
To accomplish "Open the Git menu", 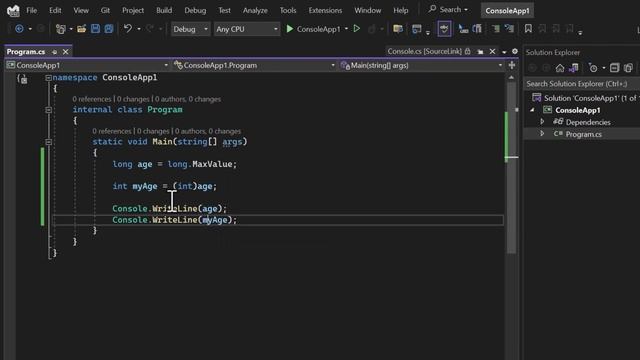I will pos(105,11).
